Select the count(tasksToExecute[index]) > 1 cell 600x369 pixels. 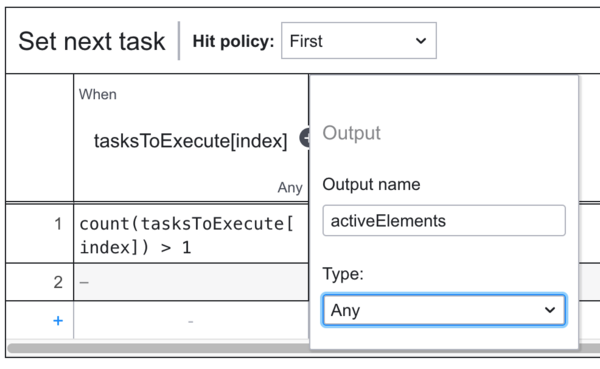(191, 235)
